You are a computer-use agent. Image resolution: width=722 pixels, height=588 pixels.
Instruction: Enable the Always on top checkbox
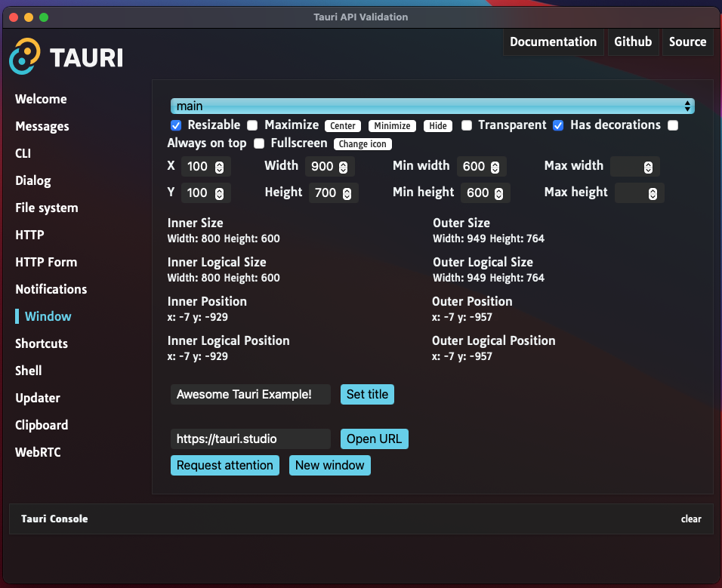coord(673,125)
